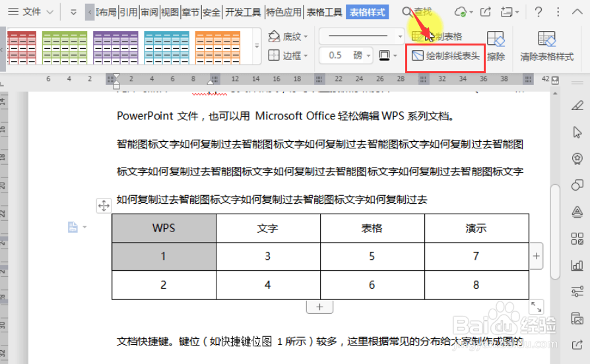The height and width of the screenshot is (364, 590).
Task: Click the table cell containing 8
Action: [x=476, y=285]
